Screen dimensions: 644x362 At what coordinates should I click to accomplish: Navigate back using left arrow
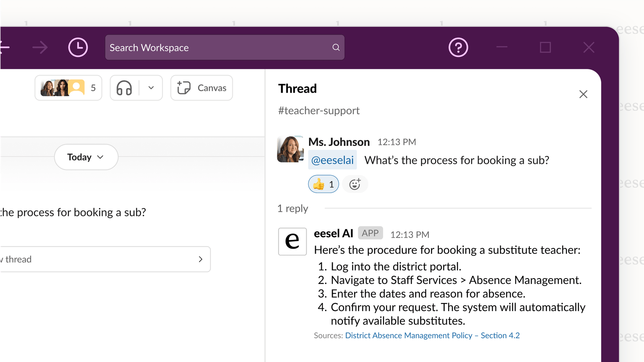[x=4, y=47]
